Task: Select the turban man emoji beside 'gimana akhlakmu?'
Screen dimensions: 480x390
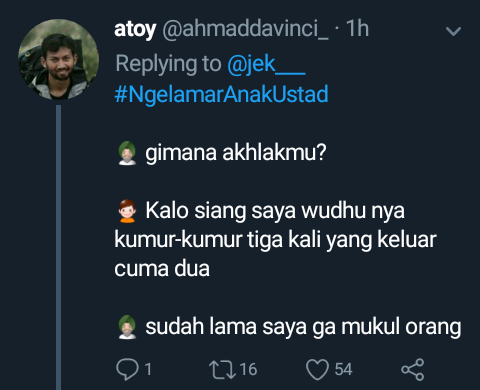Action: click(x=127, y=153)
